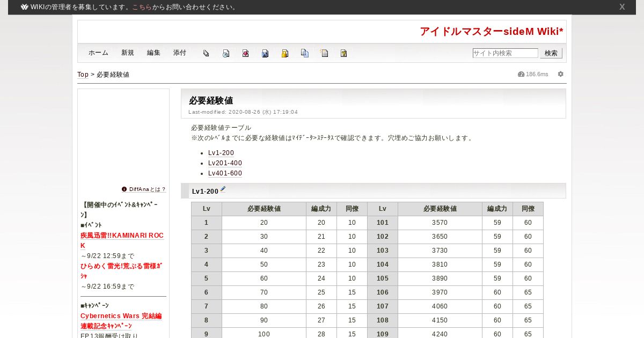
Task: Jump to the Lv201-400 section link
Action: coord(225,163)
